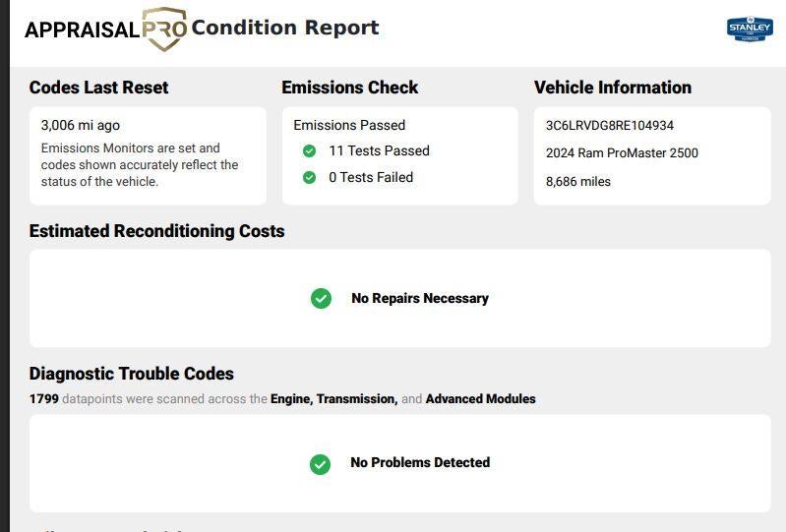Click the Advanced Modules bold text
The height and width of the screenshot is (532, 786).
click(481, 398)
